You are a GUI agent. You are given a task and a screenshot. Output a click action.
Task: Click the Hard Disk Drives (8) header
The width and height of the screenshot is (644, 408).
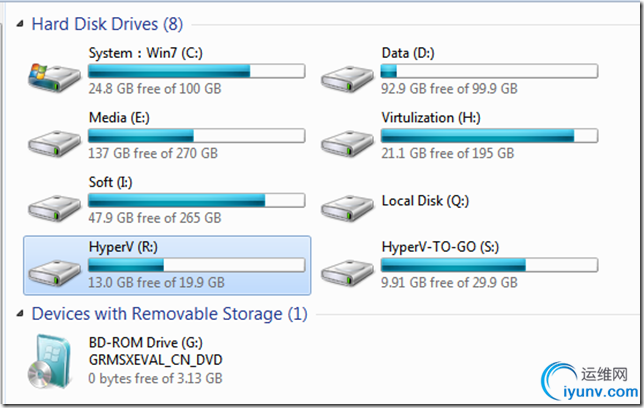pos(107,24)
